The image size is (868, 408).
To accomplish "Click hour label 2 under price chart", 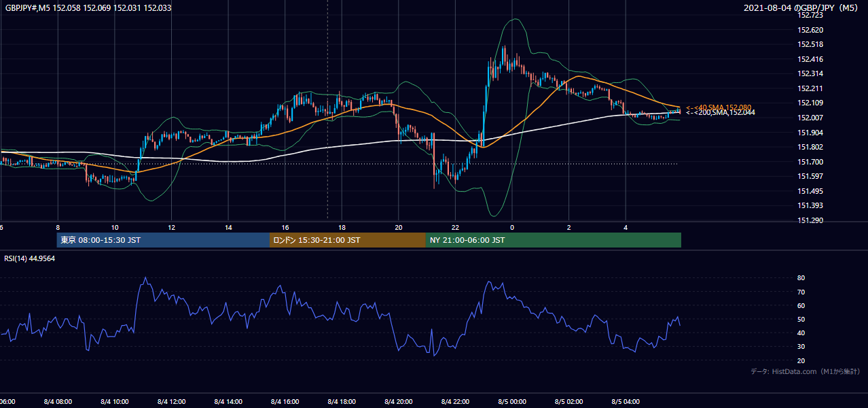I will (x=568, y=227).
